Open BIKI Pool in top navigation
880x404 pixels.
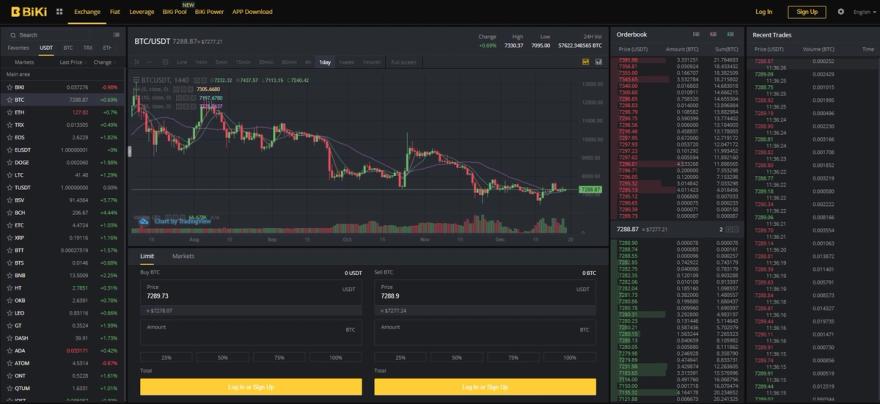click(175, 12)
